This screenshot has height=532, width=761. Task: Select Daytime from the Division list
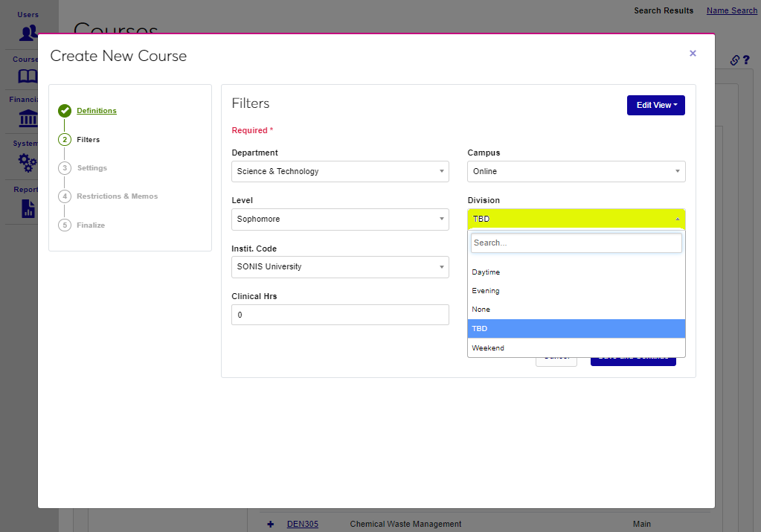(x=486, y=272)
